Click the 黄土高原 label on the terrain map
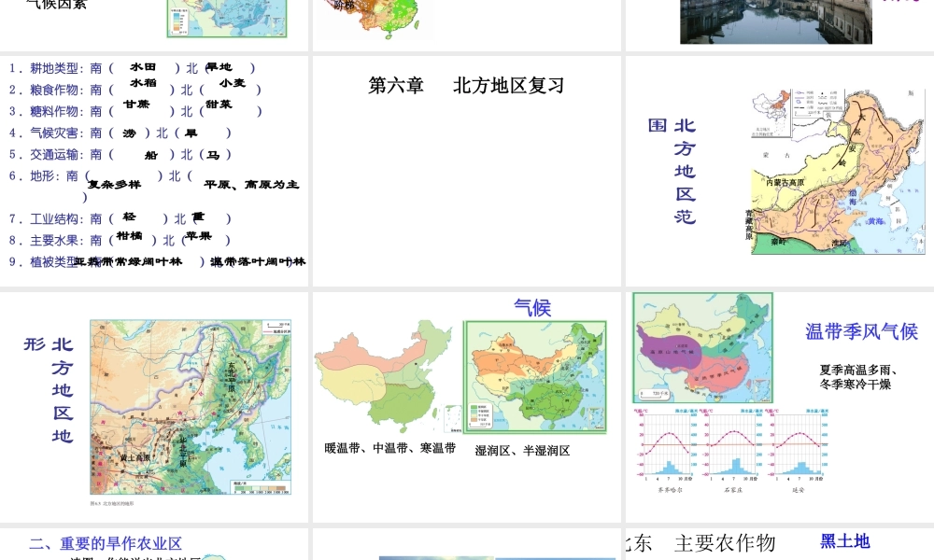This screenshot has height=560, width=934. (x=134, y=457)
